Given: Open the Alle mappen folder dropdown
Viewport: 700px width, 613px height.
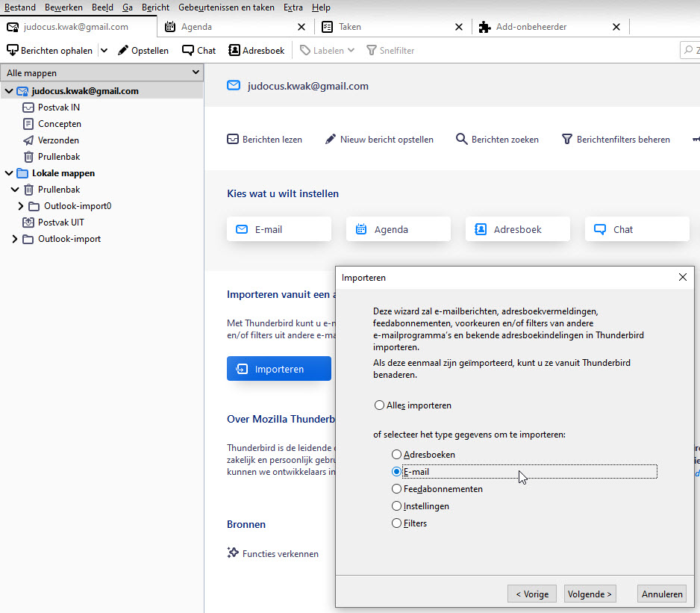Looking at the screenshot, I should click(x=102, y=73).
